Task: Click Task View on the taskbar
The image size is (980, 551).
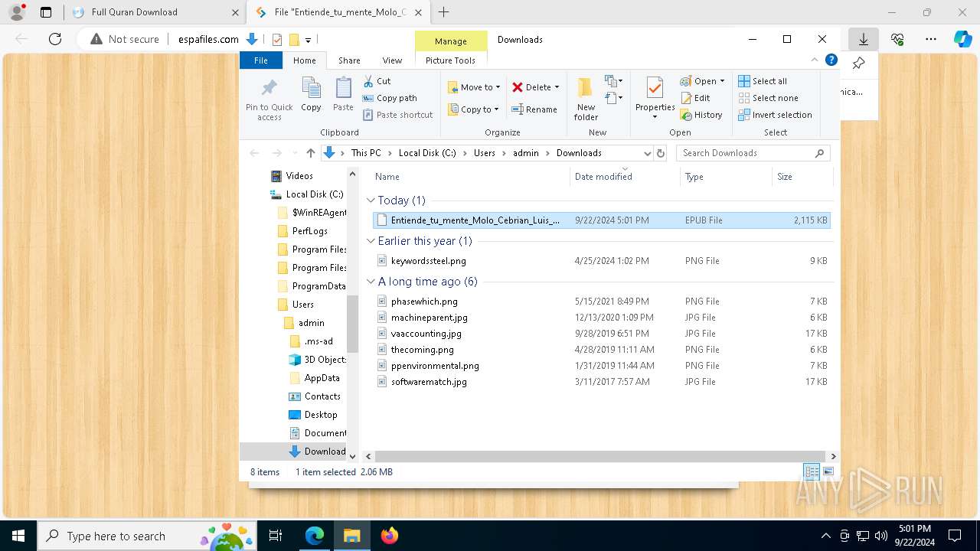Action: click(276, 536)
